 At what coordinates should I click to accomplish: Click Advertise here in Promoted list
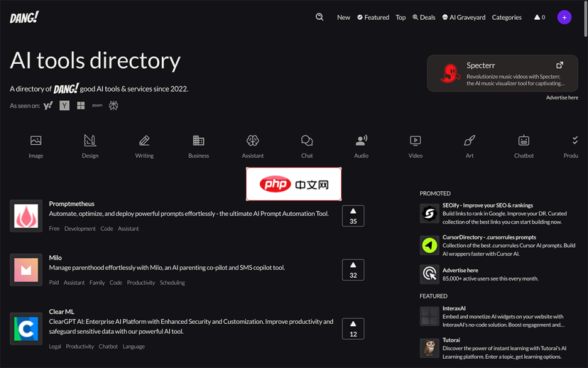(460, 270)
